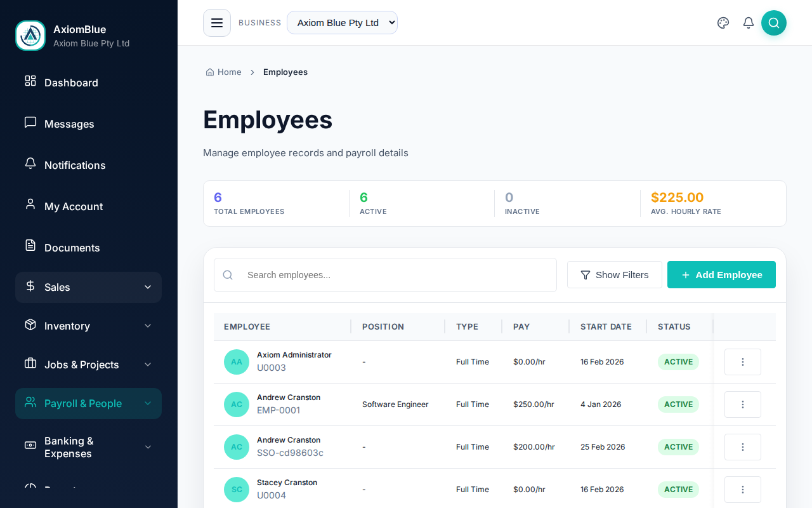812x508 pixels.
Task: Click the Banking & Expenses cash icon
Action: (x=30, y=445)
